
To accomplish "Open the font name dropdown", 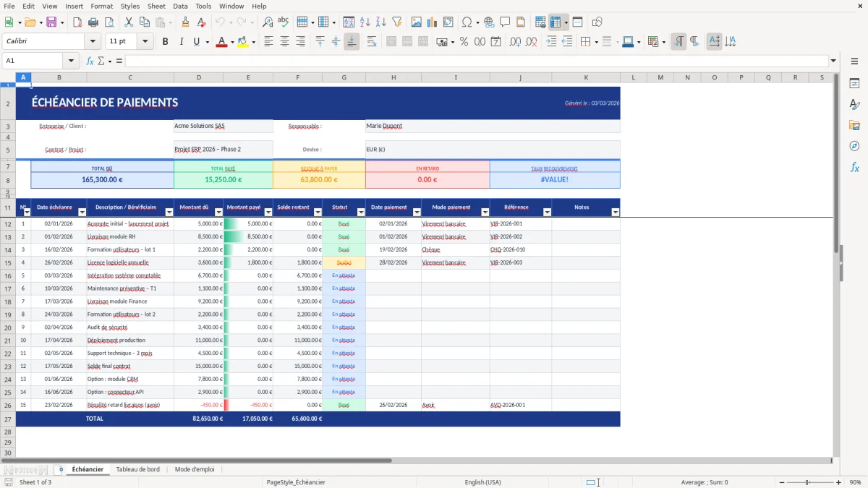I will point(93,41).
